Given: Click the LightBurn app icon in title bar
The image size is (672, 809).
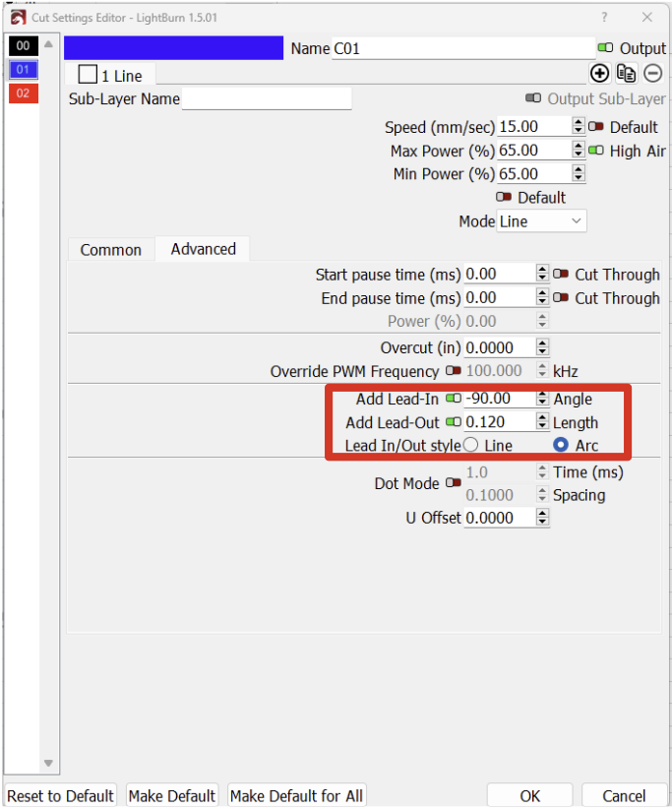Looking at the screenshot, I should (x=18, y=18).
